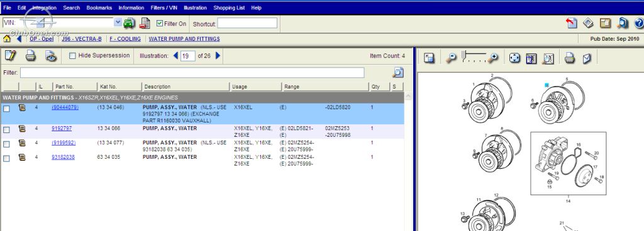The width and height of the screenshot is (644, 231).
Task: Print the parts list
Action: pyautogui.click(x=30, y=55)
